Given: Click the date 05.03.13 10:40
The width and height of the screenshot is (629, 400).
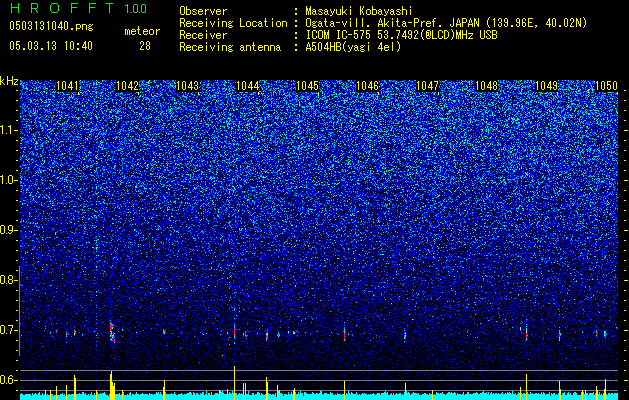Looking at the screenshot, I should (51, 46).
